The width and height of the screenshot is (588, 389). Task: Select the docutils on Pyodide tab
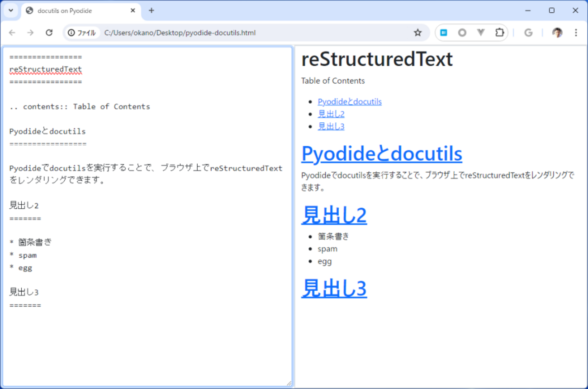tap(81, 10)
